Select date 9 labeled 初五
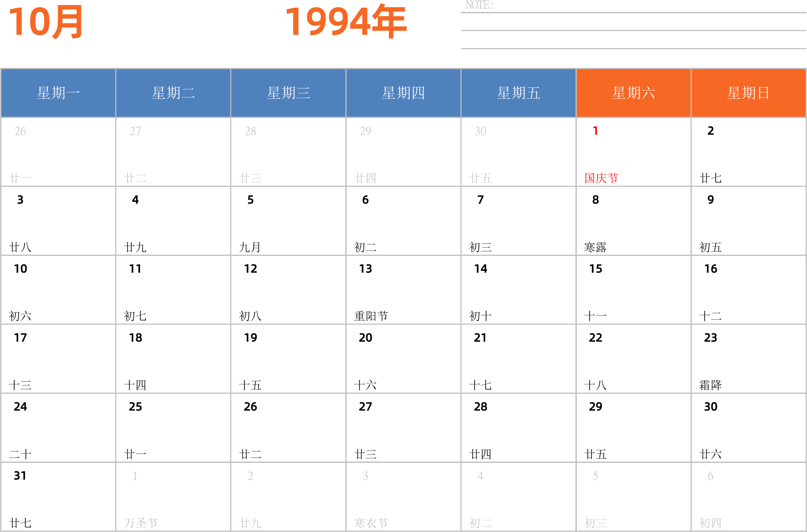Image resolution: width=807 pixels, height=532 pixels. click(x=711, y=200)
